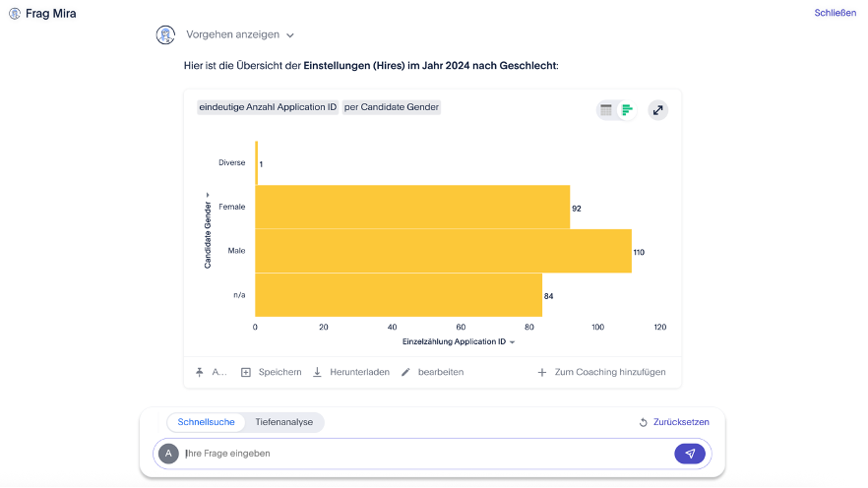The height and width of the screenshot is (488, 868).
Task: Click Frag Mira logo icon
Action: [x=15, y=14]
